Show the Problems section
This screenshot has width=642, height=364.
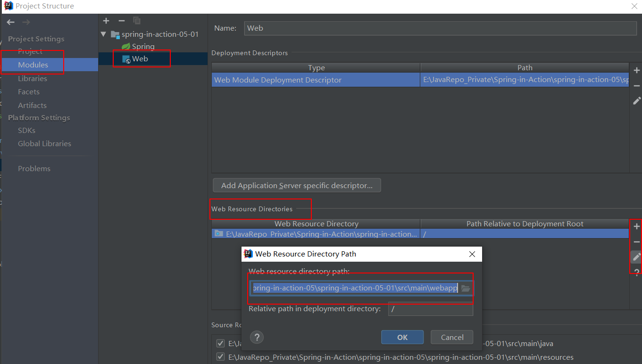[34, 168]
